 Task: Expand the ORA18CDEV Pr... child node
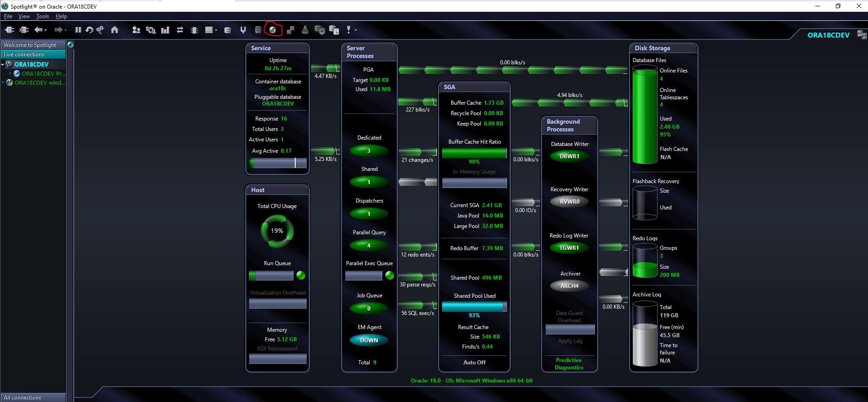coord(10,73)
